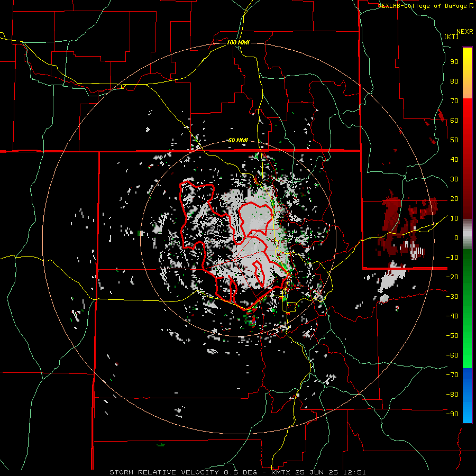Select the 0 value on the velocity scale
Screen dimensions: 476x476
coord(456,237)
